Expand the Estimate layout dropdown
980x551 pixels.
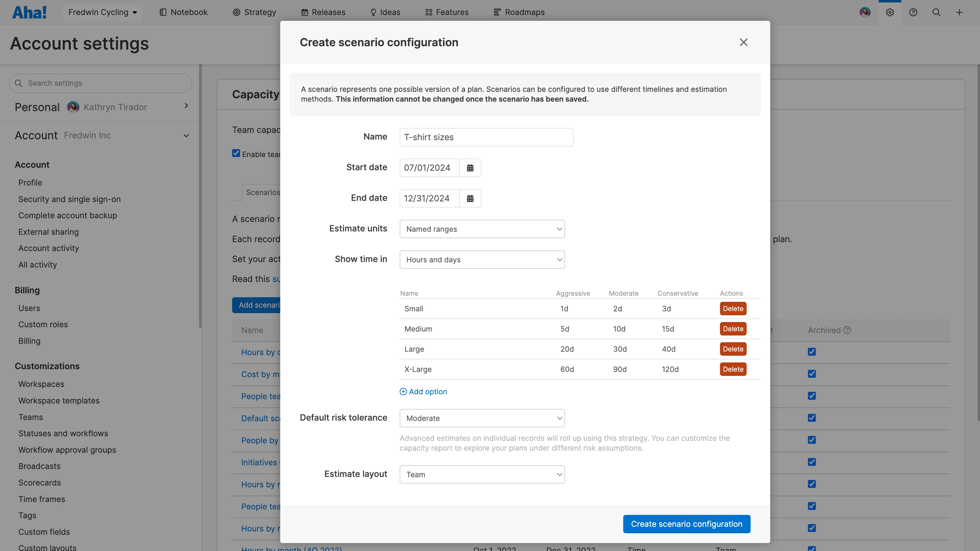(x=482, y=474)
